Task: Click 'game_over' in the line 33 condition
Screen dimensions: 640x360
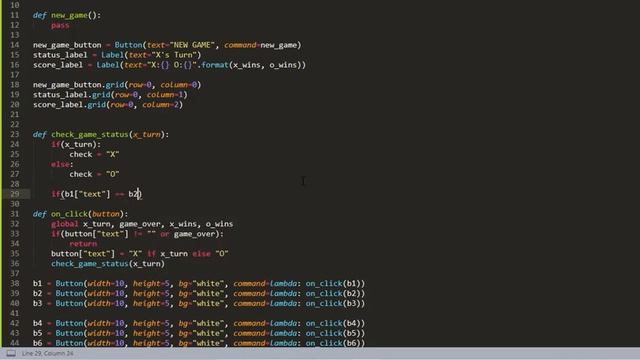Action: tap(194, 234)
